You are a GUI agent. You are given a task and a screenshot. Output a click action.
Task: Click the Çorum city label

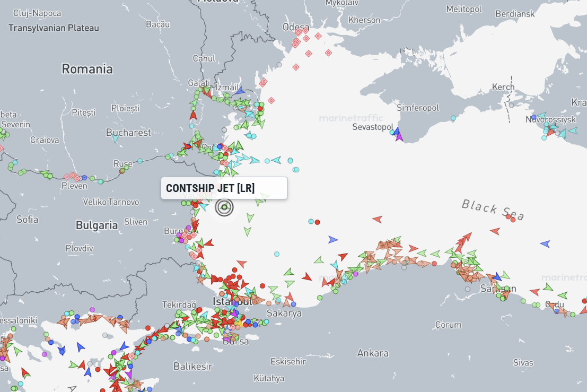[x=449, y=325]
